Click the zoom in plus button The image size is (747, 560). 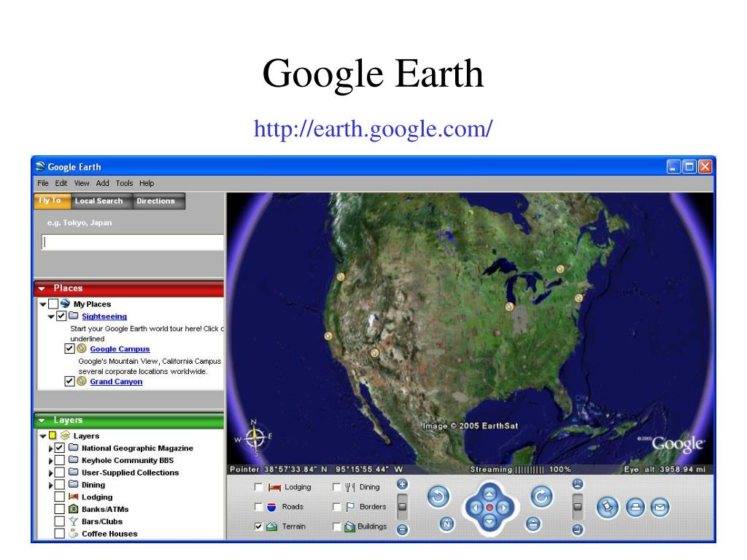coord(403,484)
